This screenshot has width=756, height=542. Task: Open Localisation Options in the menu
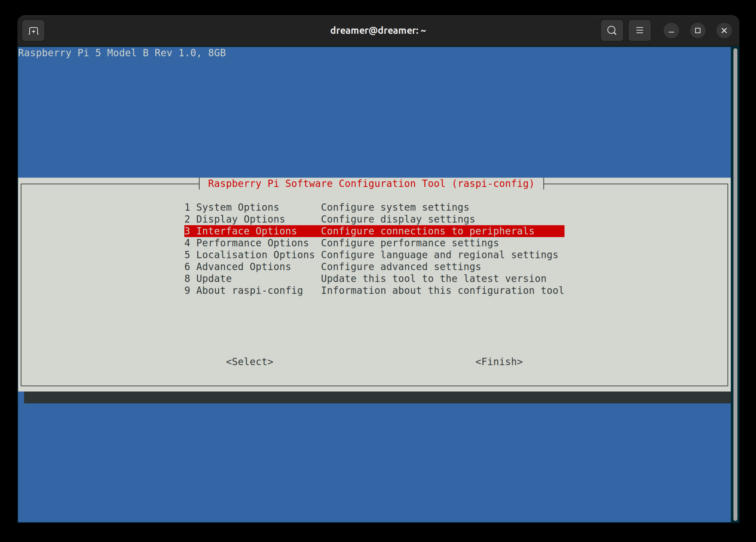pos(250,255)
